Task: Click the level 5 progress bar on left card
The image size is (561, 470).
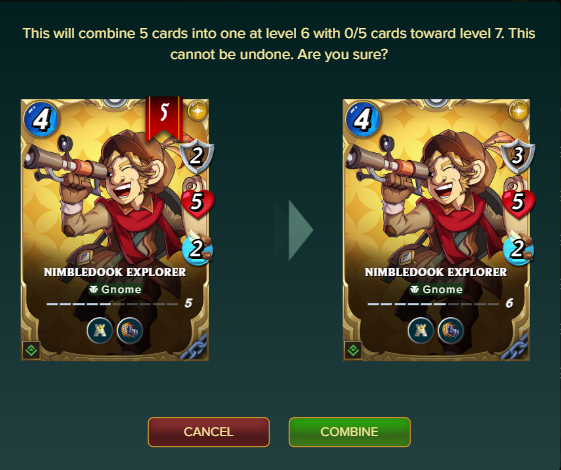Action: pyautogui.click(x=112, y=304)
